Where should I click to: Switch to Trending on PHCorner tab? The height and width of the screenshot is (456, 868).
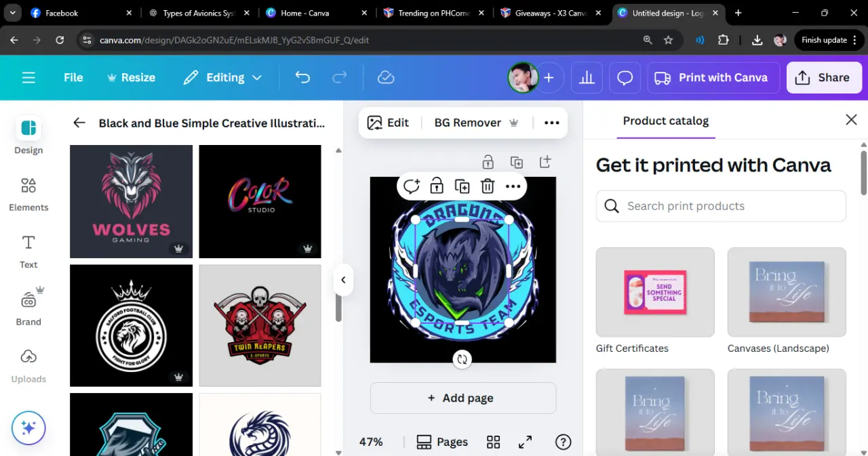point(435,13)
